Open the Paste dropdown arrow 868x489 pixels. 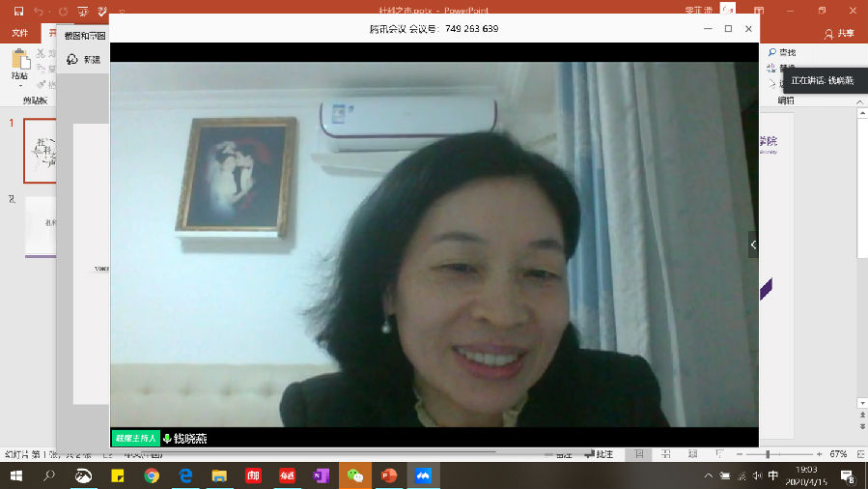click(x=19, y=86)
